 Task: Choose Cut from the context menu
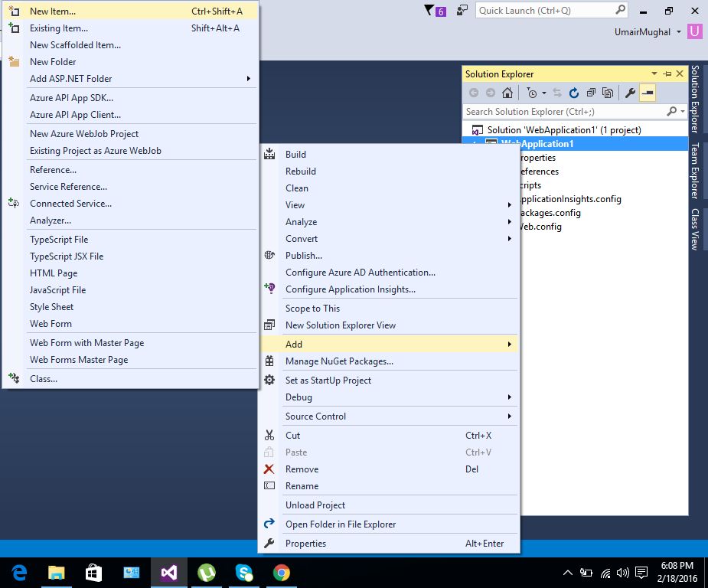[x=389, y=436]
